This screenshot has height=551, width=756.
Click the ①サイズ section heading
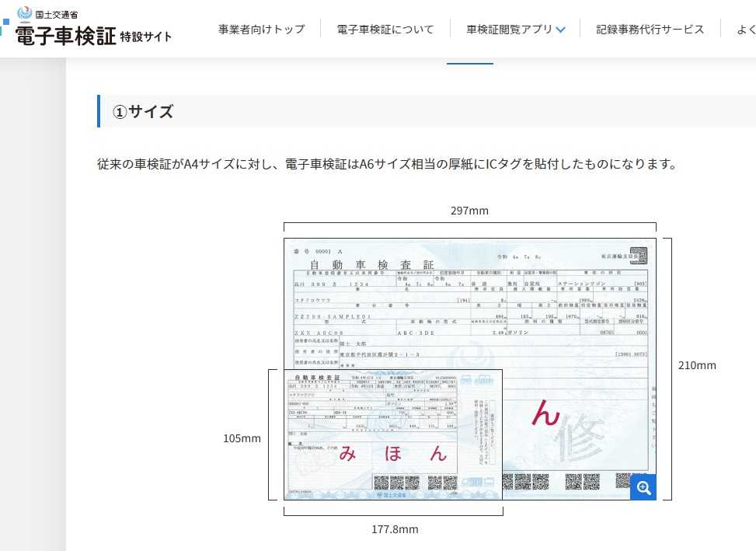click(x=144, y=111)
